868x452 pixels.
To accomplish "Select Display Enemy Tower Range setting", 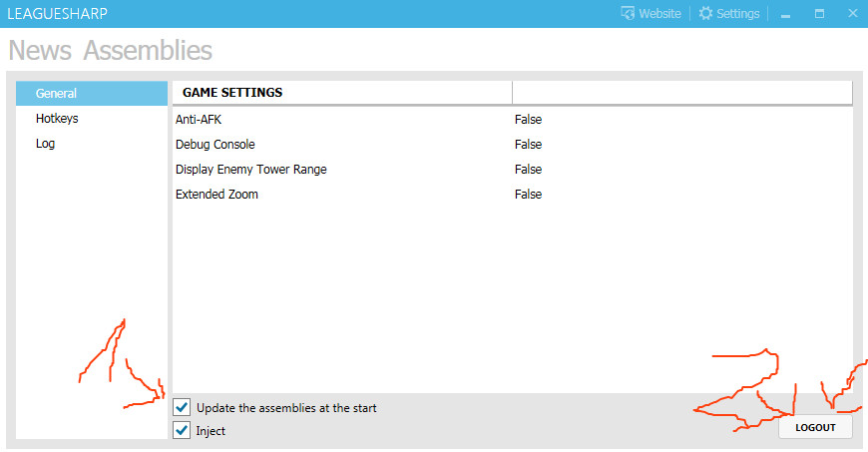I will 513,169.
